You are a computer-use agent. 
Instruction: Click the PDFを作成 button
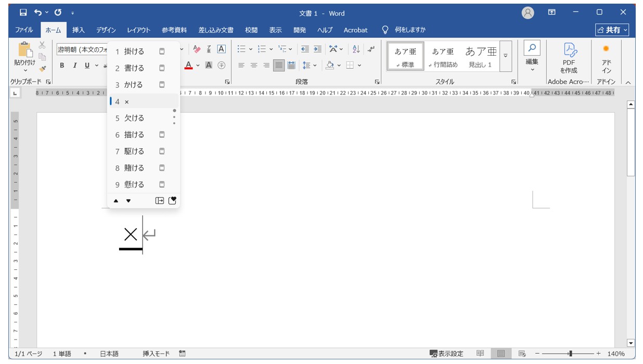tap(569, 58)
